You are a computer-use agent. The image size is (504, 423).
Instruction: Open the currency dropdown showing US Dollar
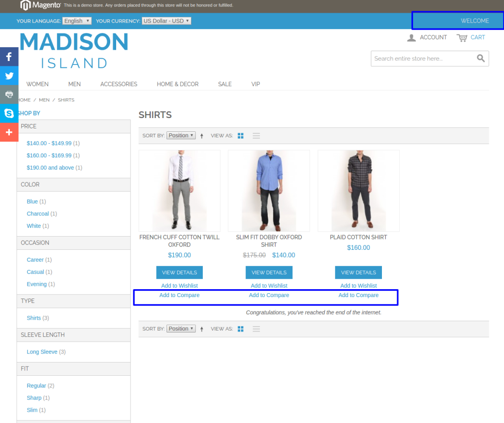(166, 21)
